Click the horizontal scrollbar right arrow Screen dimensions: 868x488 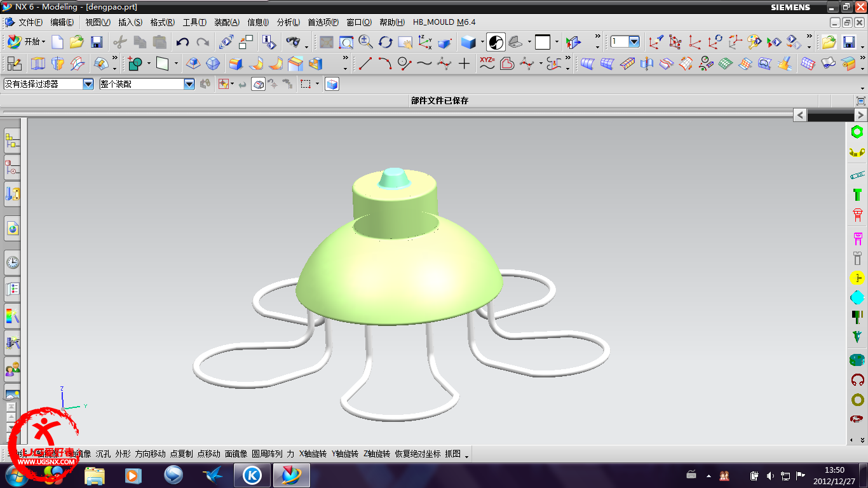[x=861, y=115]
